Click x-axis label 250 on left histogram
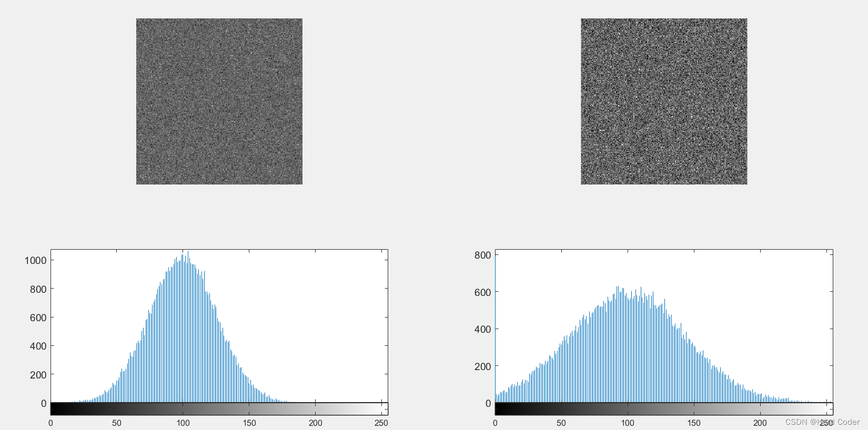This screenshot has height=430, width=868. click(x=381, y=423)
